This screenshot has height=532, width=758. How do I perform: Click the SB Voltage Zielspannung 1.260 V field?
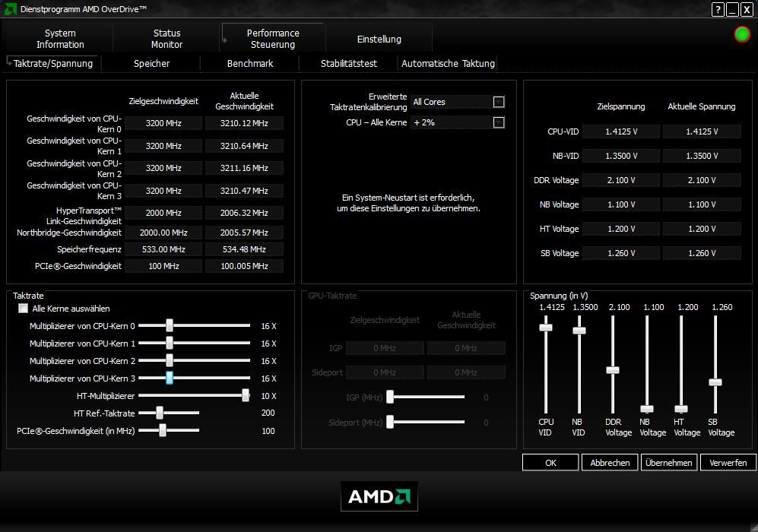621,253
